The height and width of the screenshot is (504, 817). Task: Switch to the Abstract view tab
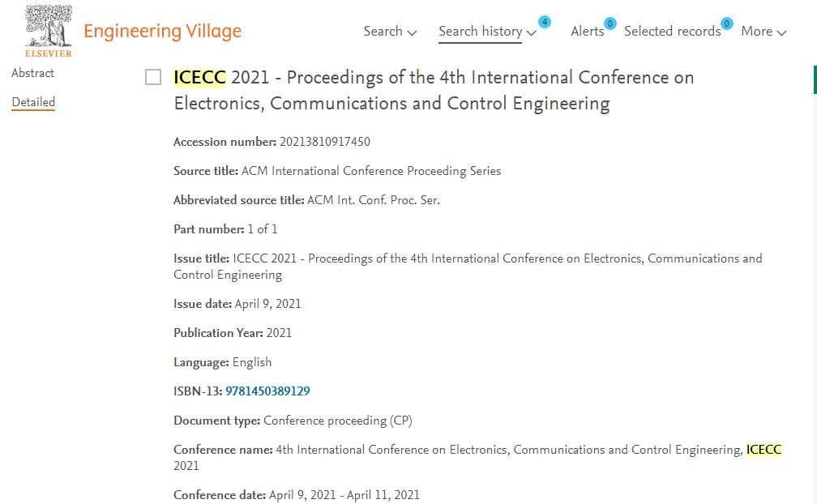coord(32,73)
